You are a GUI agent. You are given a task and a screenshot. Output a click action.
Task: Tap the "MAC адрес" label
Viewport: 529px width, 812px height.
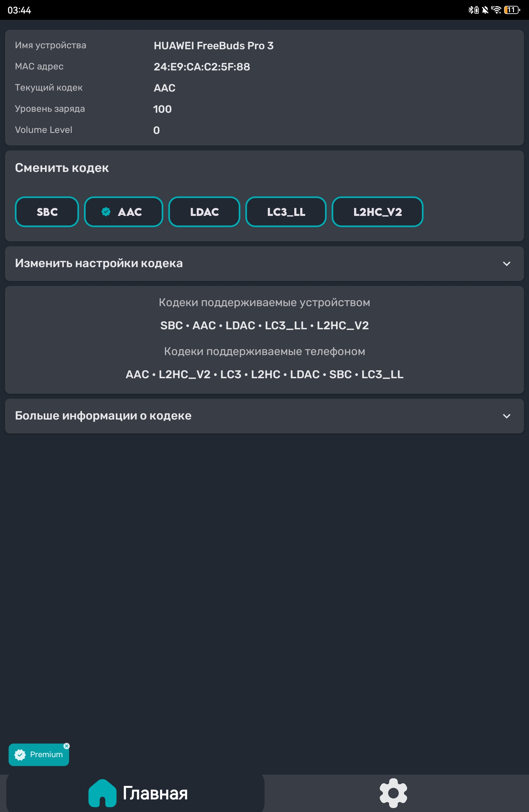pyautogui.click(x=39, y=66)
